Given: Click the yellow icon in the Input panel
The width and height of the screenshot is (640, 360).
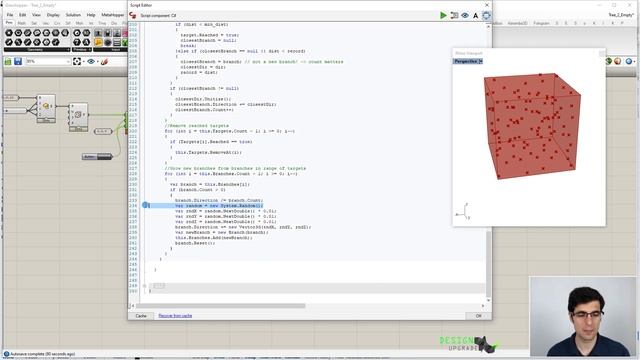Looking at the screenshot, I should coord(98,42).
